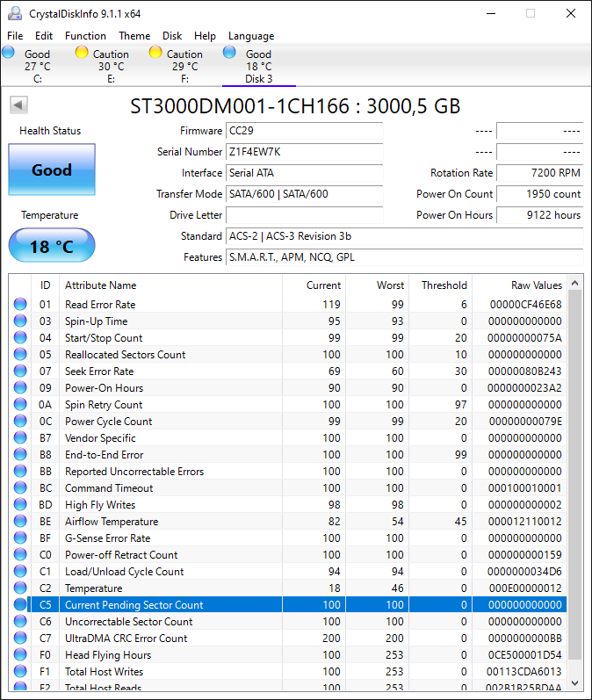
Task: Click the status orb of Vendor Specific row
Action: click(x=20, y=437)
